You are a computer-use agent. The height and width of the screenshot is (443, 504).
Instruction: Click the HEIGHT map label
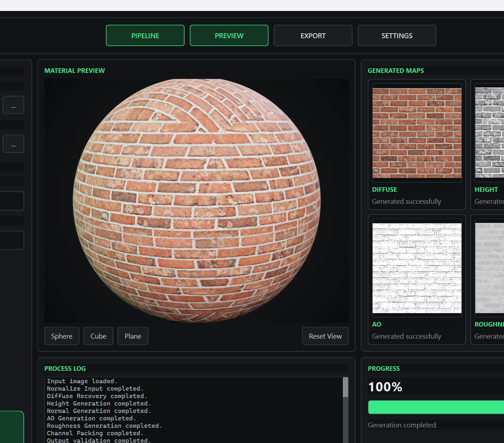pos(486,189)
